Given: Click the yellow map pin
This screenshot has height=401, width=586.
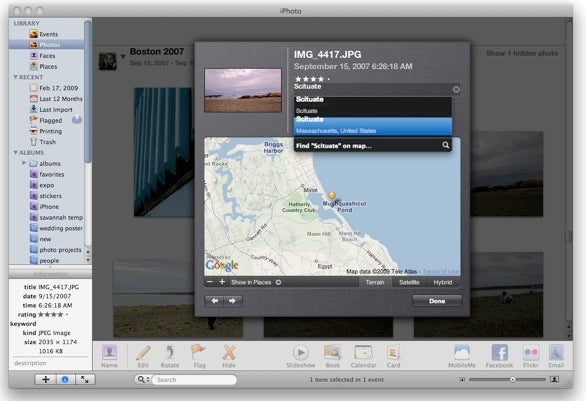Looking at the screenshot, I should [332, 196].
